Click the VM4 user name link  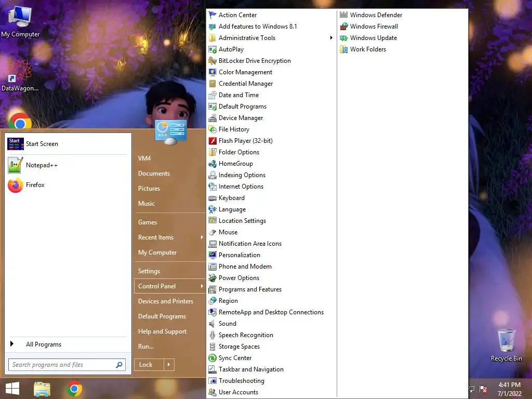[144, 158]
